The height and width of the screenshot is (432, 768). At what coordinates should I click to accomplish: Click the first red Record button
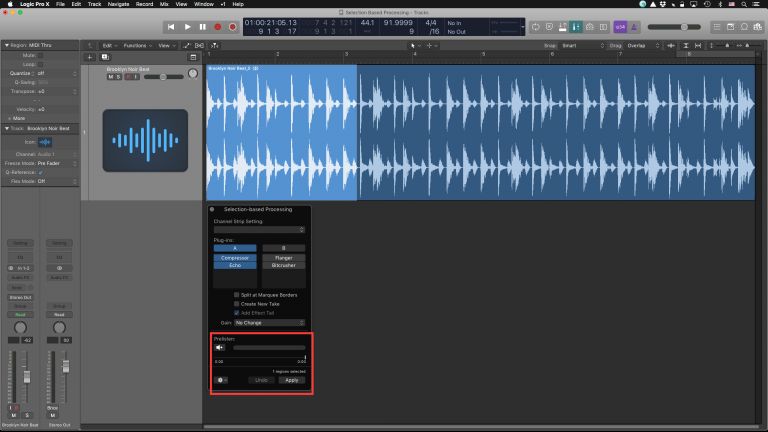tap(217, 27)
